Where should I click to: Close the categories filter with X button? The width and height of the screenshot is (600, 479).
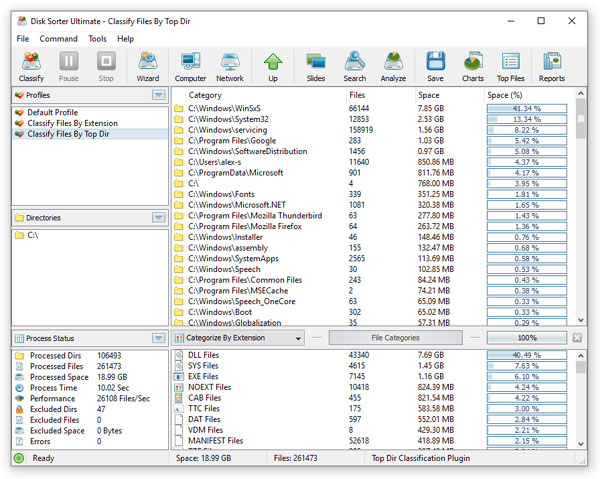577,338
